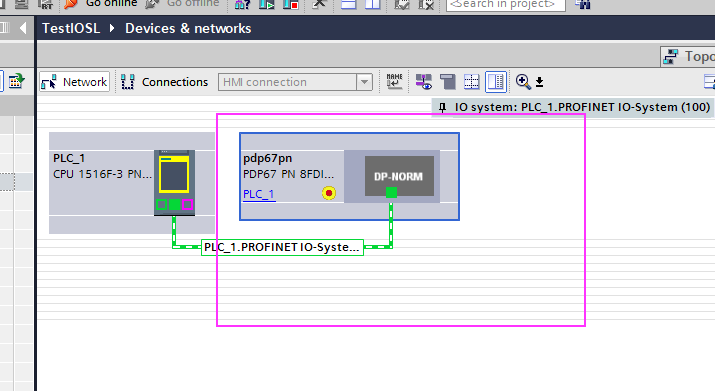Click the zoom magnifier icon
This screenshot has height=391, width=715.
(x=523, y=82)
